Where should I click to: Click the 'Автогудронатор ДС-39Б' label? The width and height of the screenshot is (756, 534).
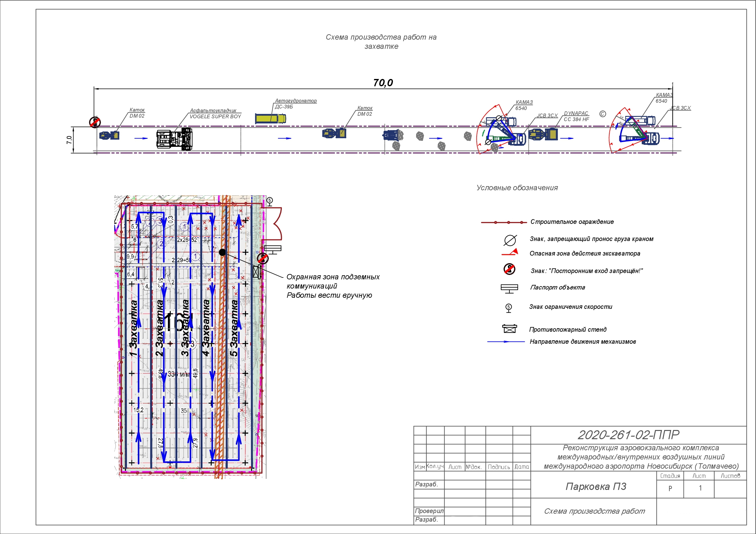point(296,104)
